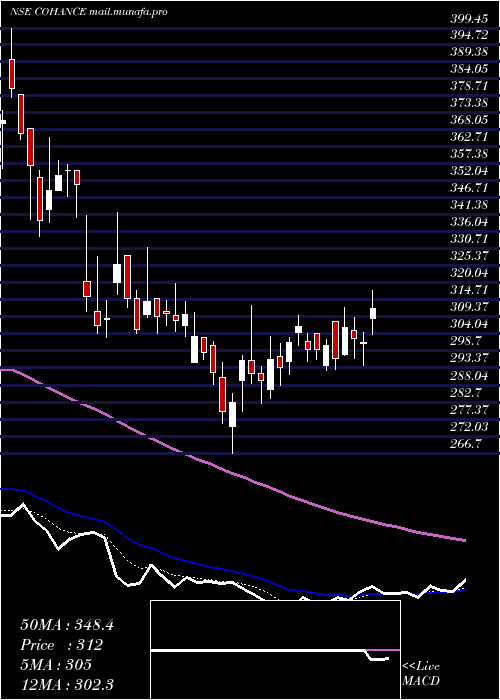
Task: Click the 352.04 price axis label
Action: pyautogui.click(x=468, y=171)
